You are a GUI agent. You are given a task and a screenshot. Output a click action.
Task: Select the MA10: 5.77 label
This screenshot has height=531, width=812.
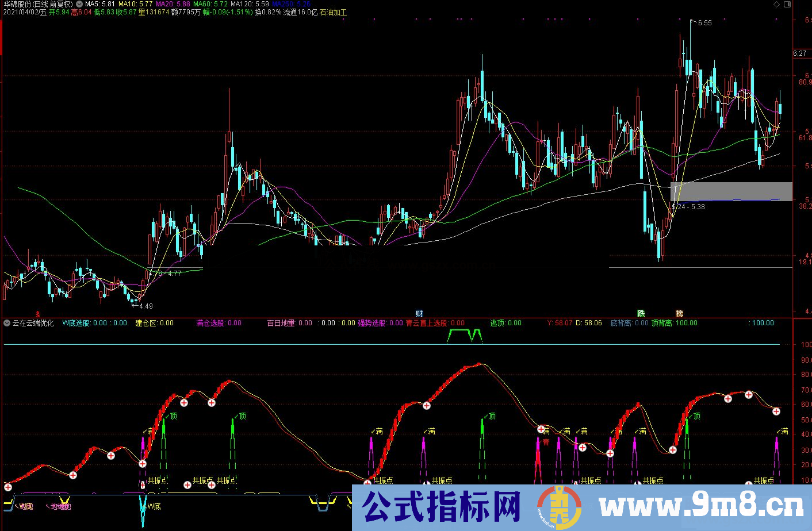point(136,4)
